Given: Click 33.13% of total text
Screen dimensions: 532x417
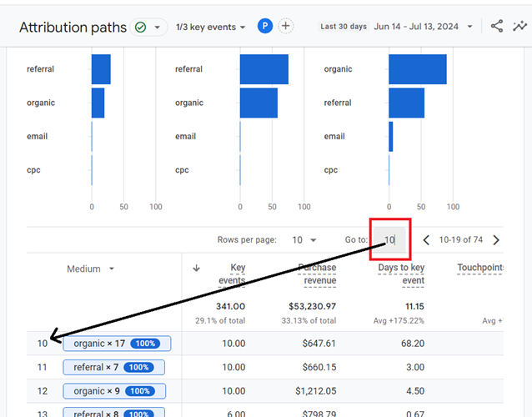Looking at the screenshot, I should (309, 320).
